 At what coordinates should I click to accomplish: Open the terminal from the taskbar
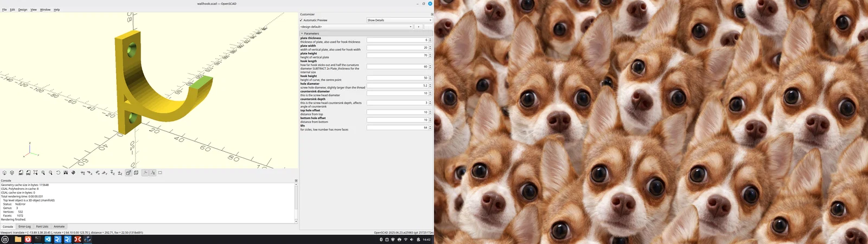pos(38,239)
